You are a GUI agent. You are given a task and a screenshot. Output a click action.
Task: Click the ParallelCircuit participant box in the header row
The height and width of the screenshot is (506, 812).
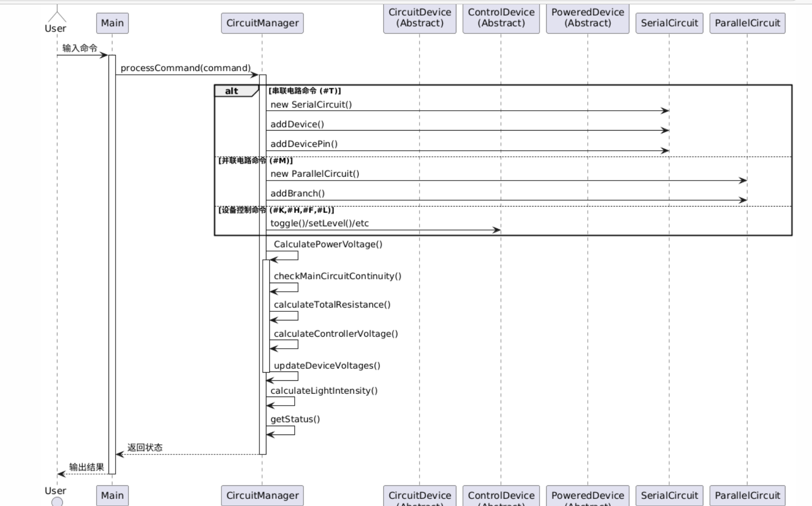pyautogui.click(x=747, y=23)
